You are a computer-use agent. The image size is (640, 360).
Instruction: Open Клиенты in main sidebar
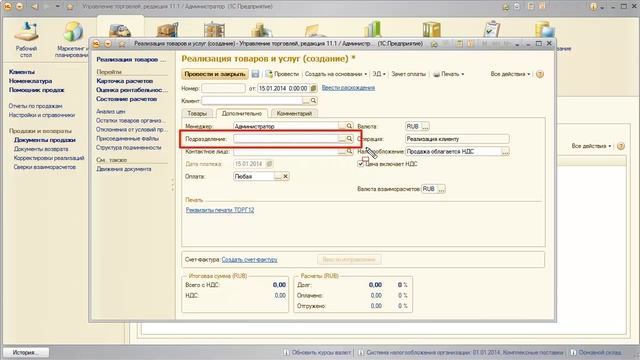pyautogui.click(x=22, y=72)
